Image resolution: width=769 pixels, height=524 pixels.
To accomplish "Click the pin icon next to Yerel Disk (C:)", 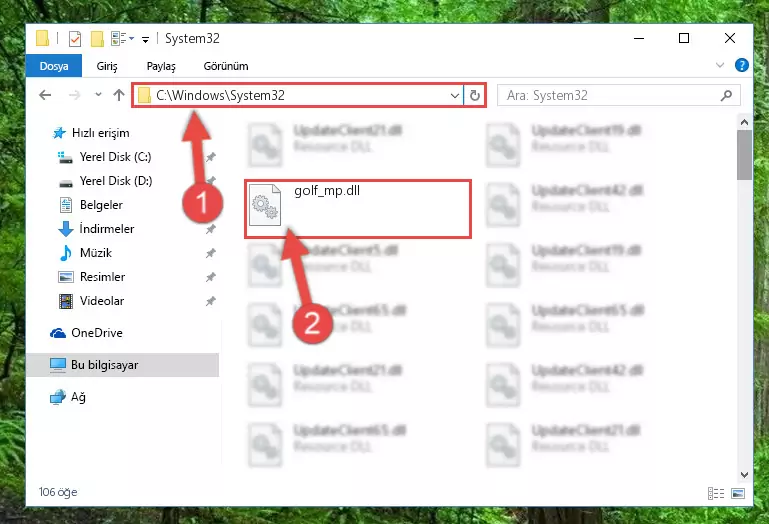I will point(211,157).
